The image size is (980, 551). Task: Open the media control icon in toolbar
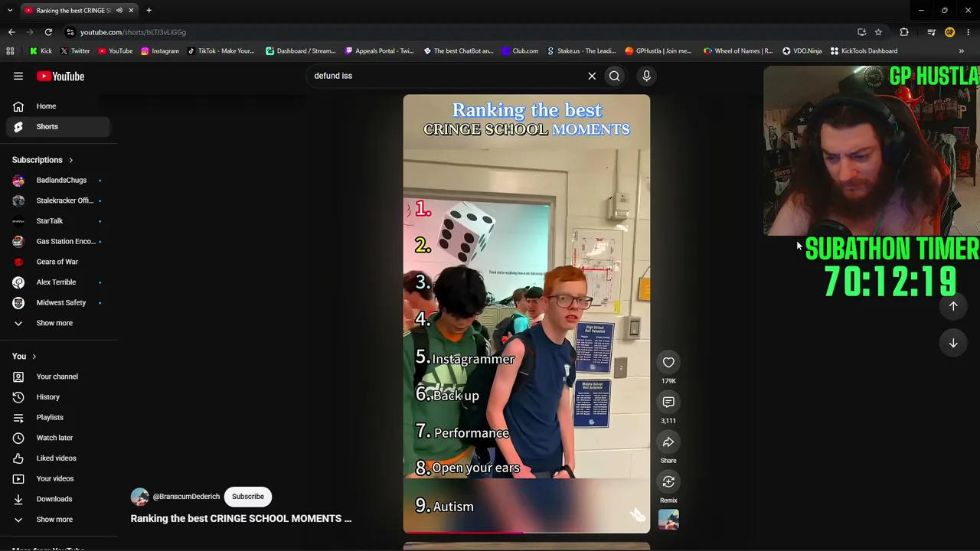coord(931,32)
